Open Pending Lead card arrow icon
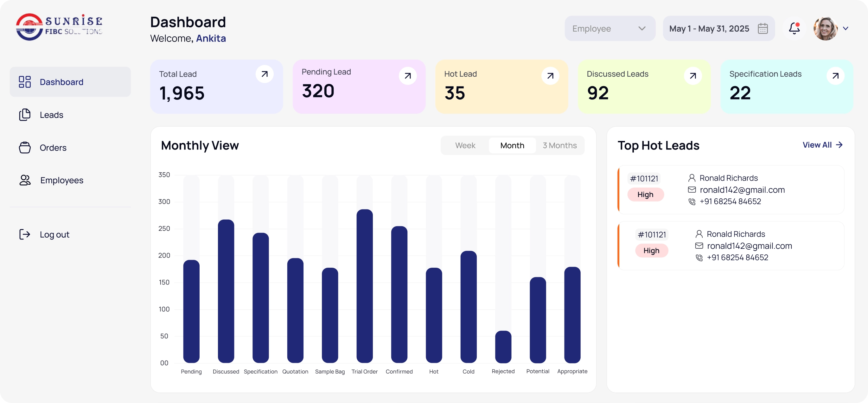Image resolution: width=868 pixels, height=403 pixels. coord(407,76)
